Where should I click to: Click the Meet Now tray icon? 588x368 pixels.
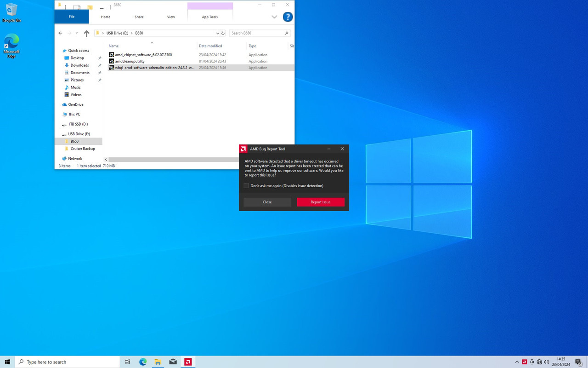[532, 362]
